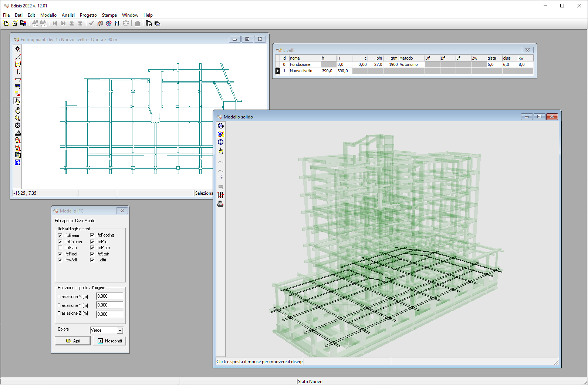The image size is (588, 385).
Task: Click the Apri button in Modello IFC
Action: click(x=72, y=341)
